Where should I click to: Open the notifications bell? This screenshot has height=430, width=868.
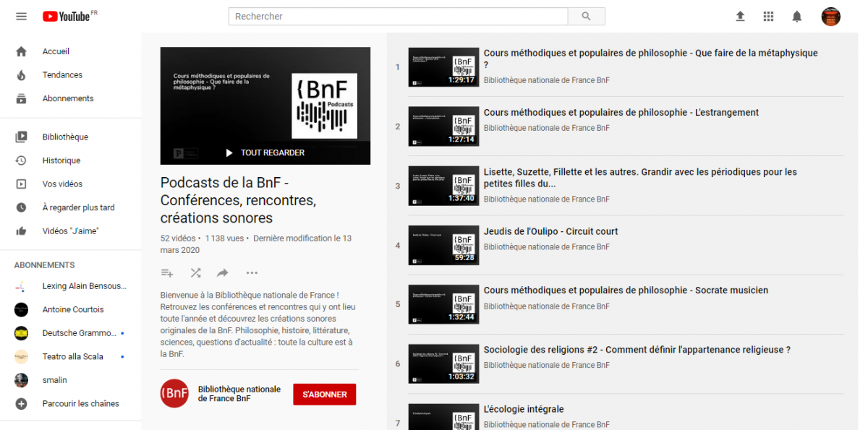[x=796, y=16]
